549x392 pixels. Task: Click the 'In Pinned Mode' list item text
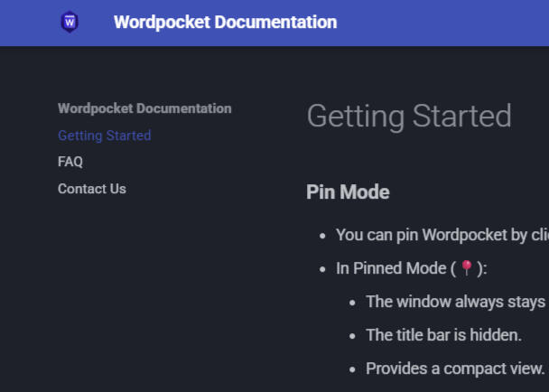[394, 268]
